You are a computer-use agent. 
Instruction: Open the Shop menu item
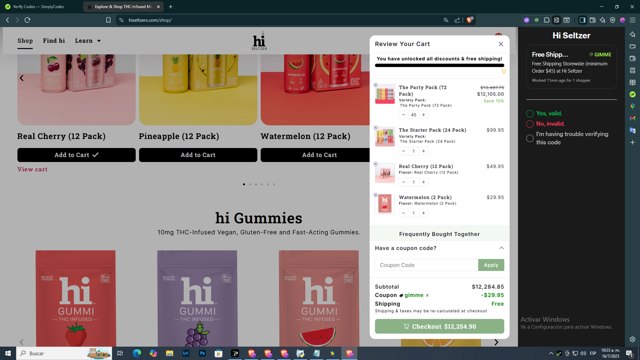click(25, 41)
